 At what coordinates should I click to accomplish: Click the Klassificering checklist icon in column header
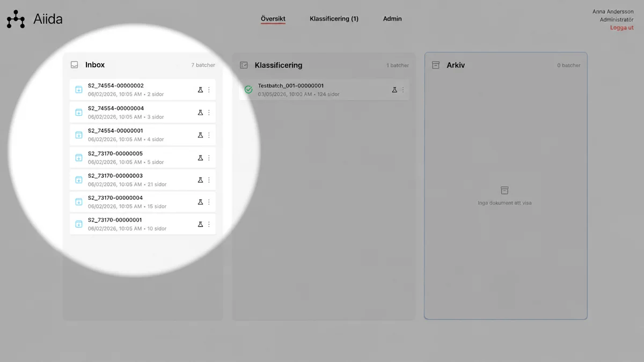[244, 65]
